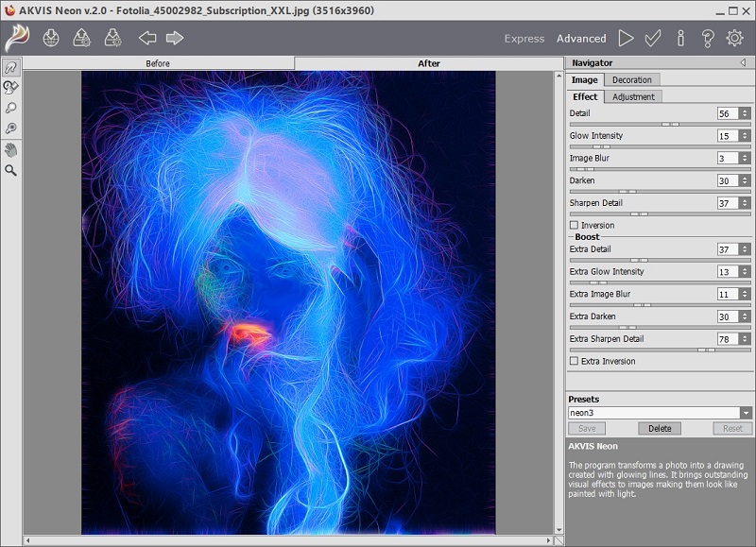Click the Delete preset button

click(x=660, y=429)
